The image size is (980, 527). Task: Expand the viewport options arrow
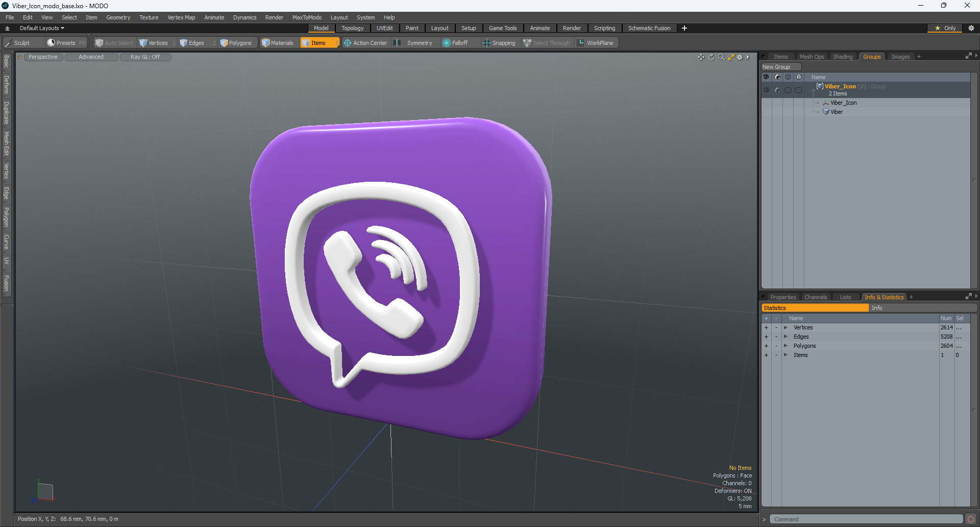tap(748, 57)
